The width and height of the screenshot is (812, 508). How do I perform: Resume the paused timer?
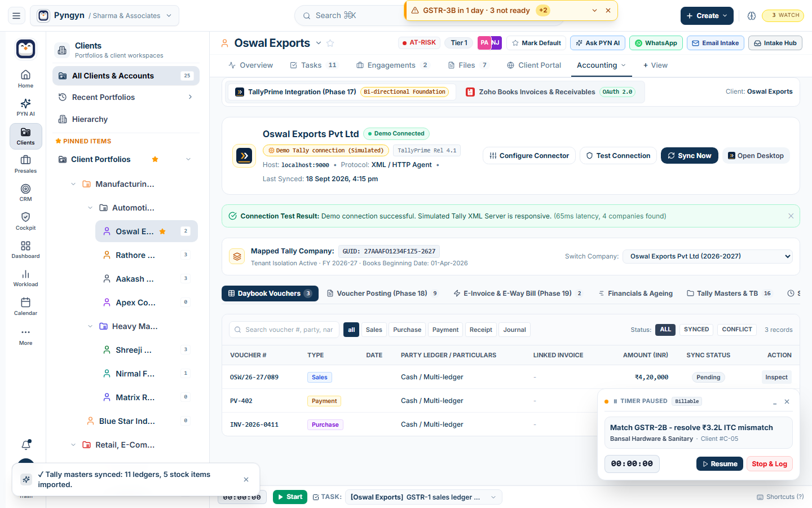(720, 464)
